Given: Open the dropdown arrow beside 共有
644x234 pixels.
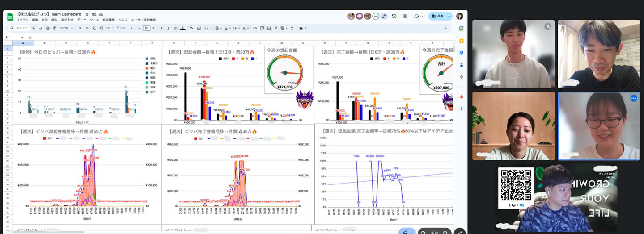Looking at the screenshot, I should click(449, 16).
